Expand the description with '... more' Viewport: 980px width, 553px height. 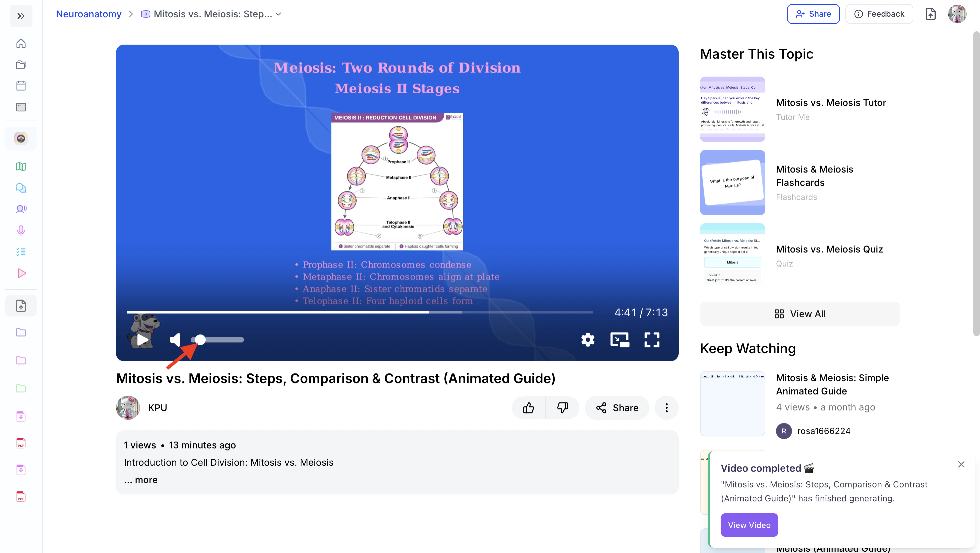click(x=141, y=480)
